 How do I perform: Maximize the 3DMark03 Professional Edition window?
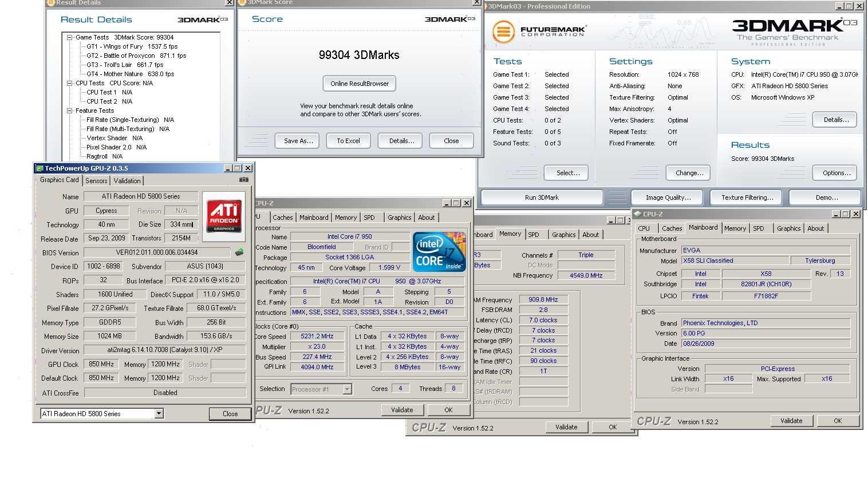click(x=849, y=6)
